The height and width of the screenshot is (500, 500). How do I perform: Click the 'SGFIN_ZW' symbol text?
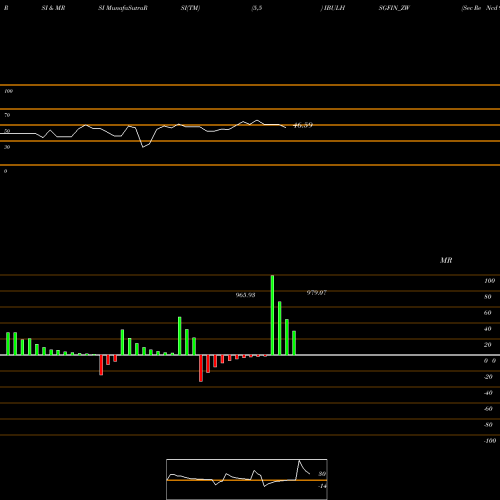[x=394, y=8]
